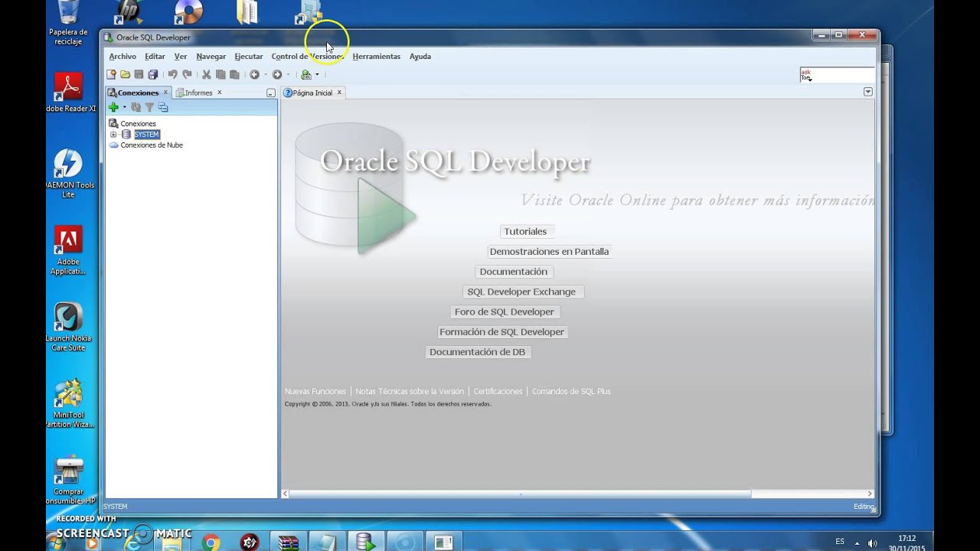Click Demostraciones en Pantalla button

pos(549,251)
